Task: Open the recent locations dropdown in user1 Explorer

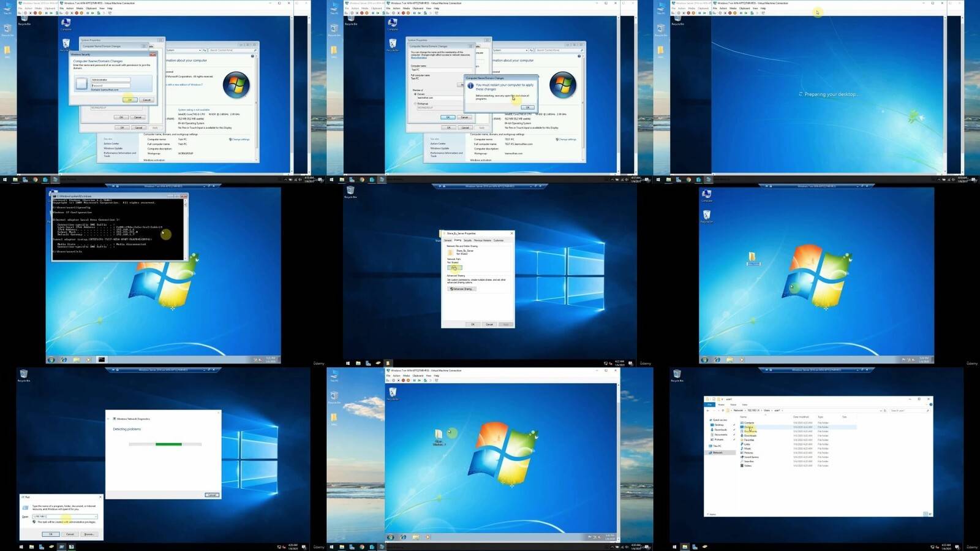Action: click(718, 410)
